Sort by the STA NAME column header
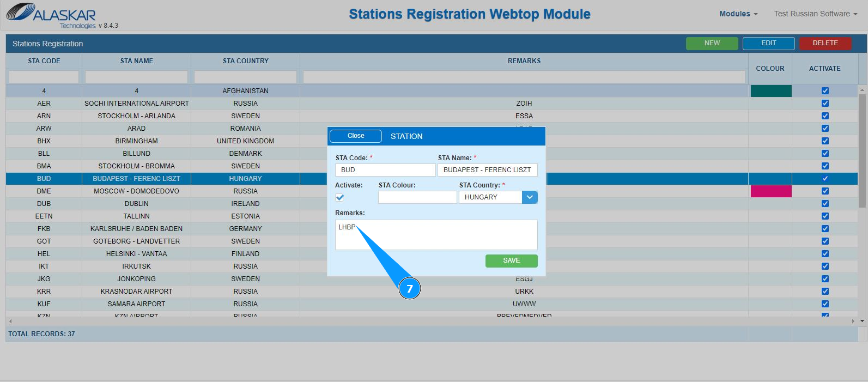Viewport: 868px width, 382px height. [136, 61]
